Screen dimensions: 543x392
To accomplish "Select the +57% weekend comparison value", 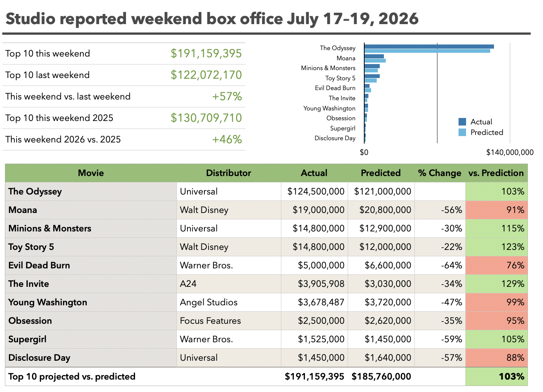I will 227,96.
